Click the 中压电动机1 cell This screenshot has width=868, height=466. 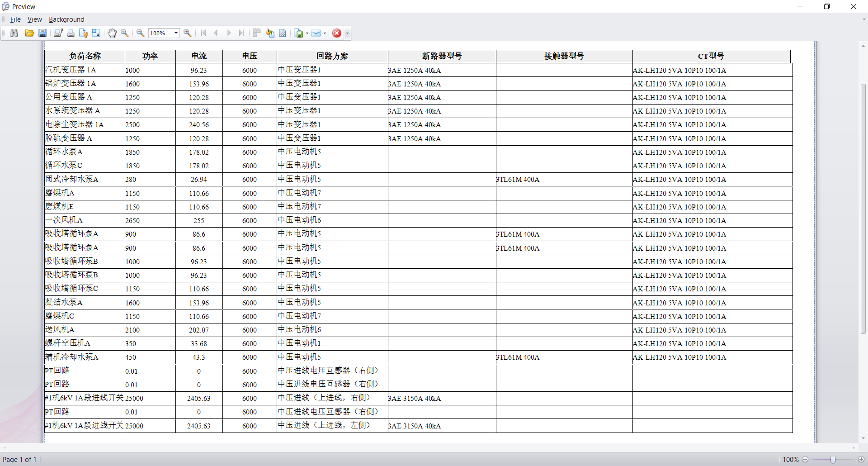pos(332,343)
